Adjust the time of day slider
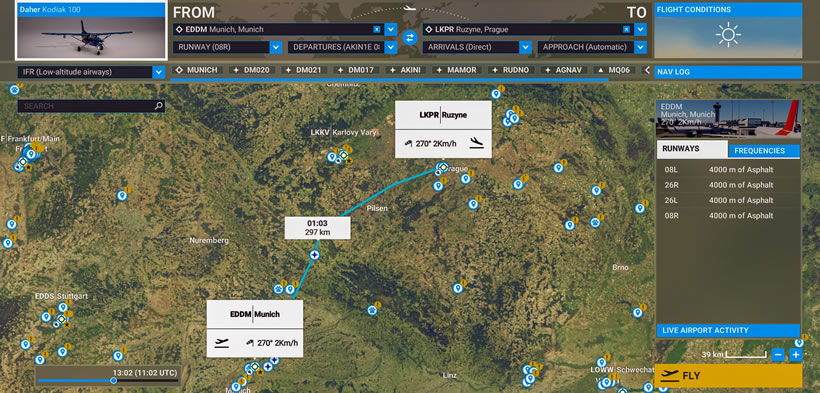 point(113,381)
